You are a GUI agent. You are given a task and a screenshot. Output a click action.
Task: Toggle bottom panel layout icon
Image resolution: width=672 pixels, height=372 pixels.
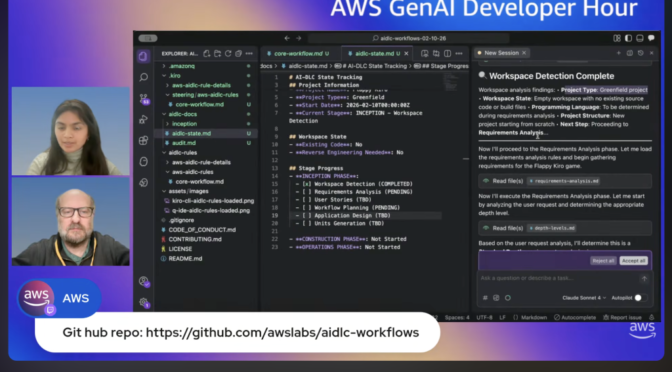pos(639,38)
